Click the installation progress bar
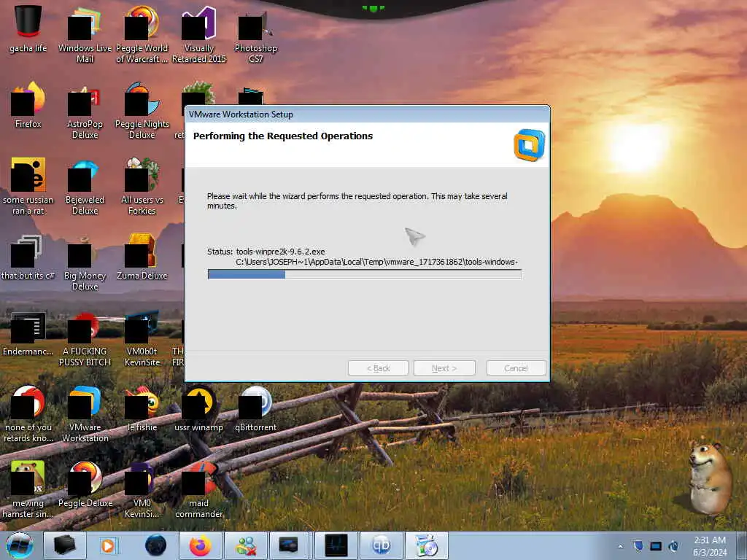747x560 pixels. tap(365, 274)
